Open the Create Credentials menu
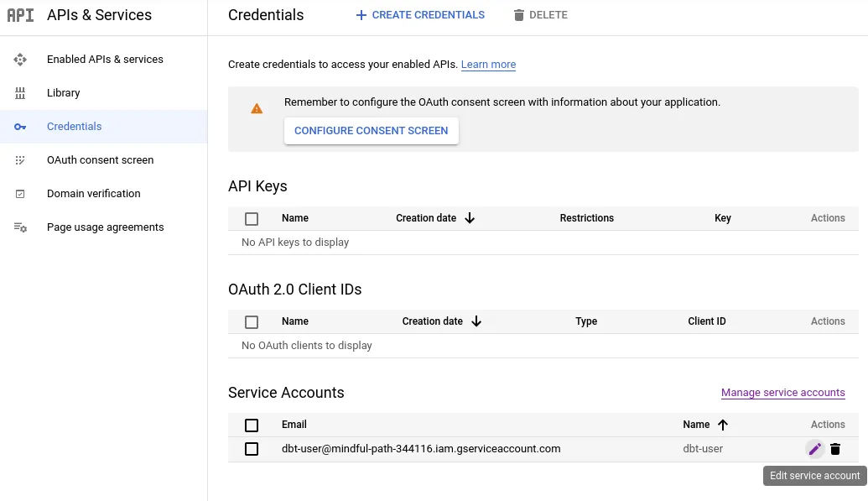The width and height of the screenshot is (868, 501). pyautogui.click(x=420, y=15)
